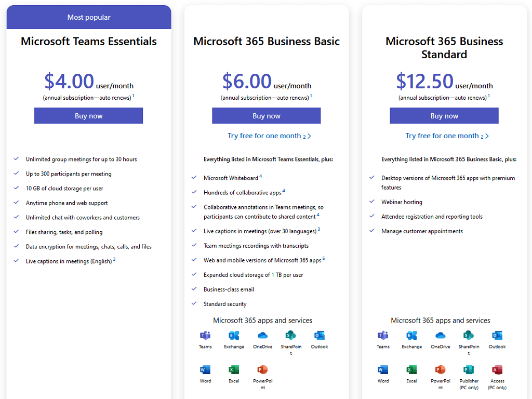Open footnote 3 beside Live captions (English)
532x399 pixels.
114,259
